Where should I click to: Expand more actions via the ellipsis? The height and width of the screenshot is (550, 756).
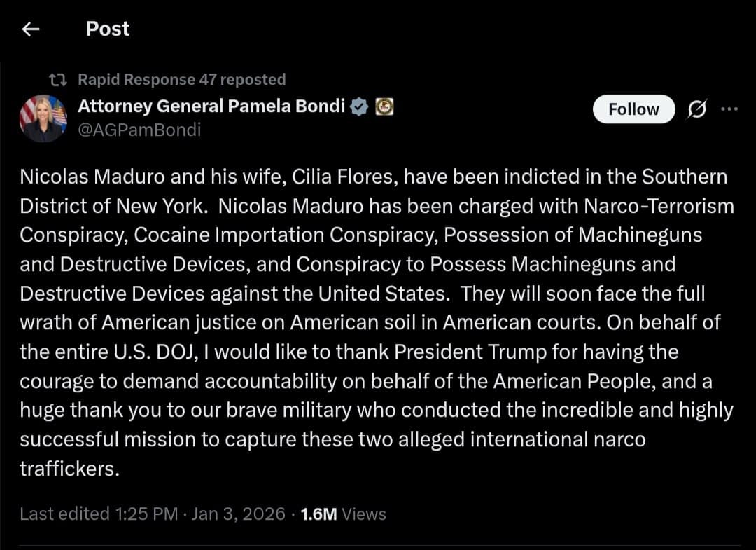point(730,109)
